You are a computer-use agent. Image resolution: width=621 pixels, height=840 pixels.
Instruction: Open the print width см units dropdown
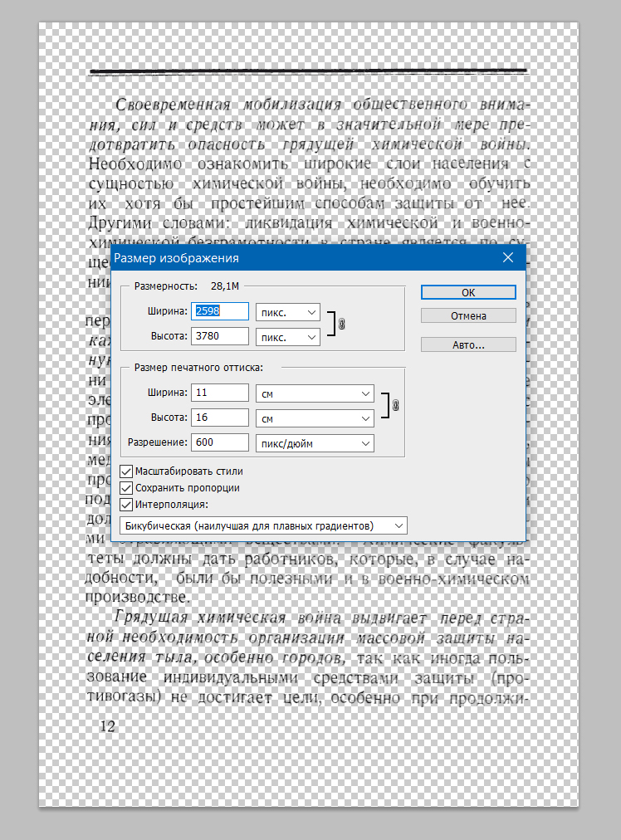point(315,393)
